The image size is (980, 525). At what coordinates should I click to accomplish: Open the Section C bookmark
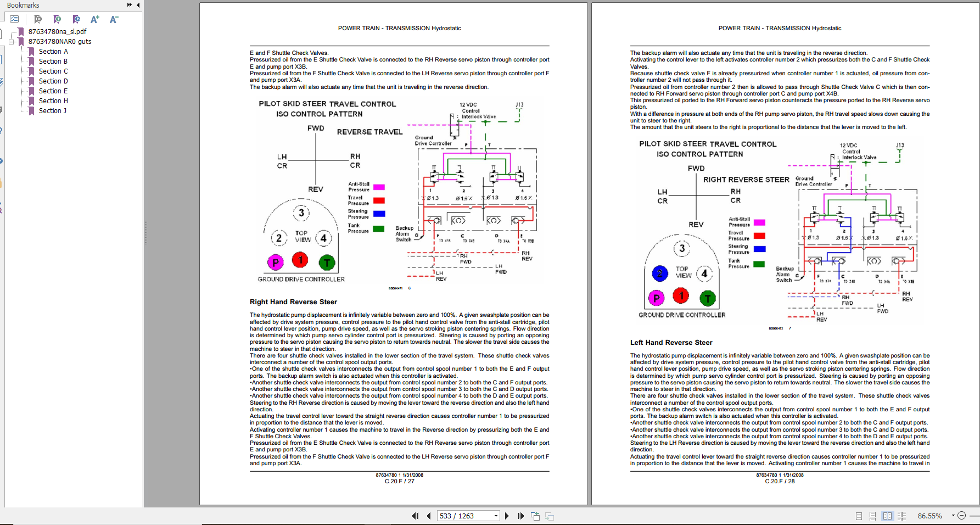click(x=53, y=71)
